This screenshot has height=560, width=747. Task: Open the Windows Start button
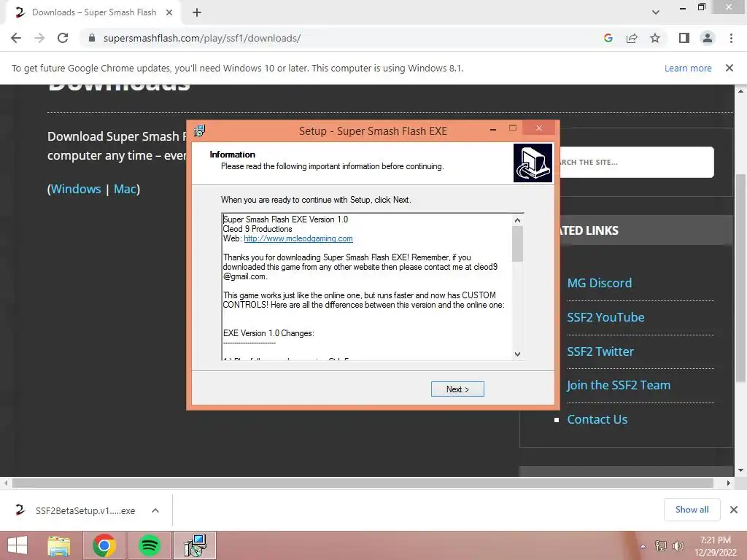pyautogui.click(x=18, y=545)
